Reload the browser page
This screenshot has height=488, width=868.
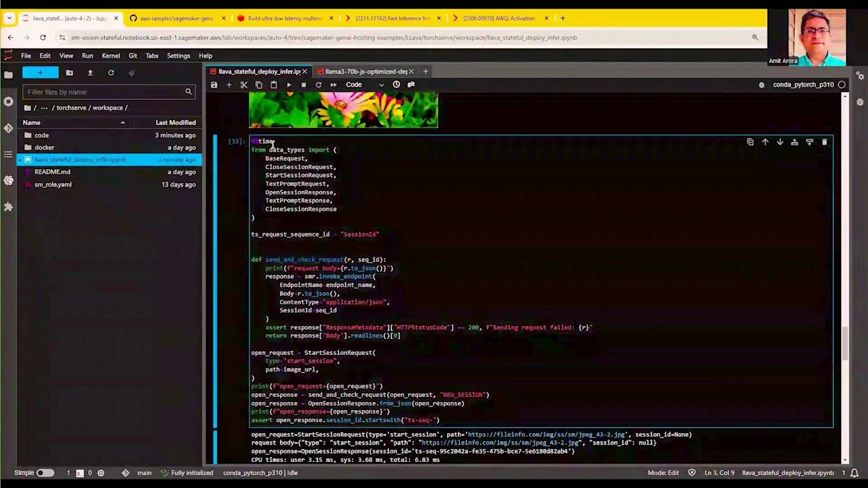point(43,38)
